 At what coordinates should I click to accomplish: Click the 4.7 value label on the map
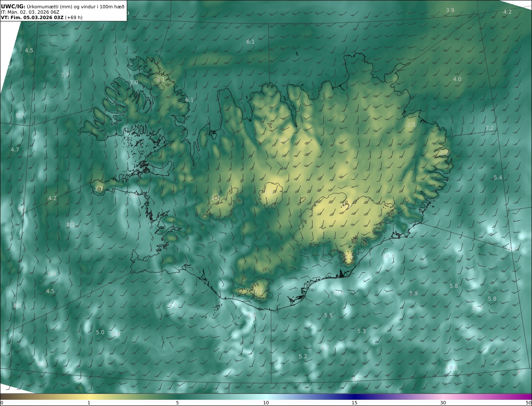(15, 149)
